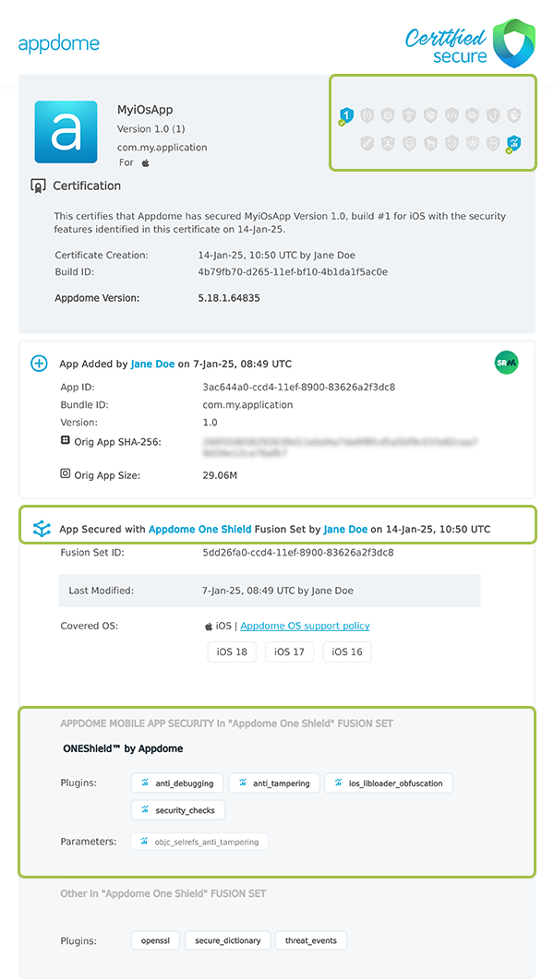This screenshot has width=554, height=980.
Task: Click the blue number 1 shield badge
Action: click(346, 115)
